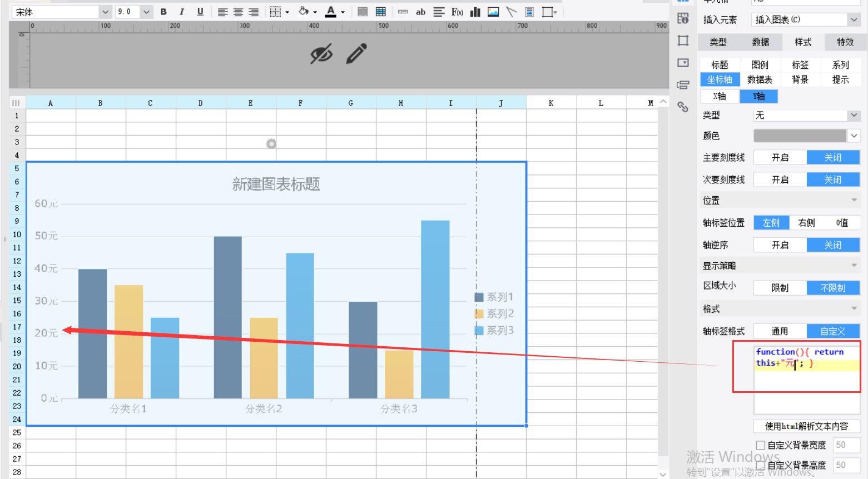This screenshot has width=868, height=479.
Task: Set axis label position to 左侧
Action: click(x=771, y=223)
